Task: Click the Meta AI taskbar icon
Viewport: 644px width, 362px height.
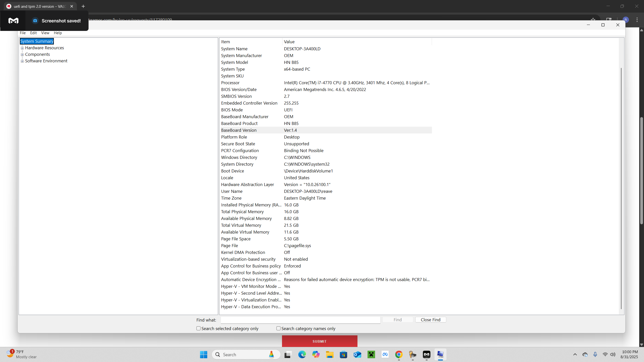Action: pyautogui.click(x=385, y=354)
